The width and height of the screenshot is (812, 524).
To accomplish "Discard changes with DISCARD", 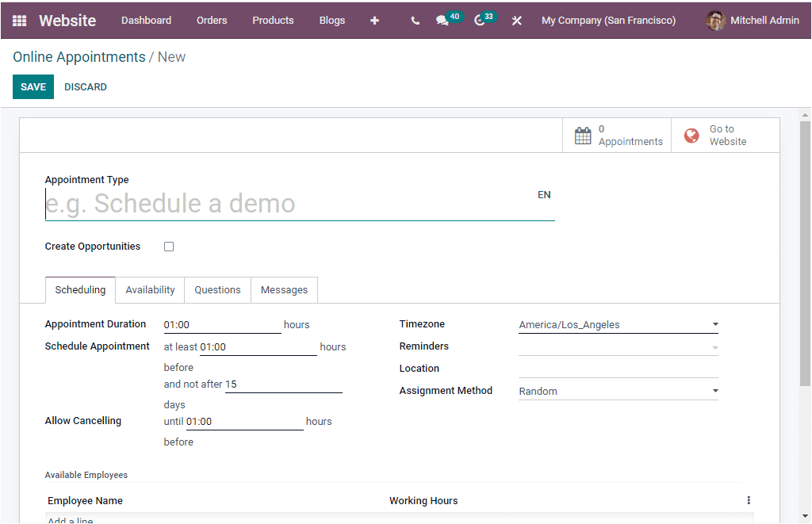I will tap(85, 86).
